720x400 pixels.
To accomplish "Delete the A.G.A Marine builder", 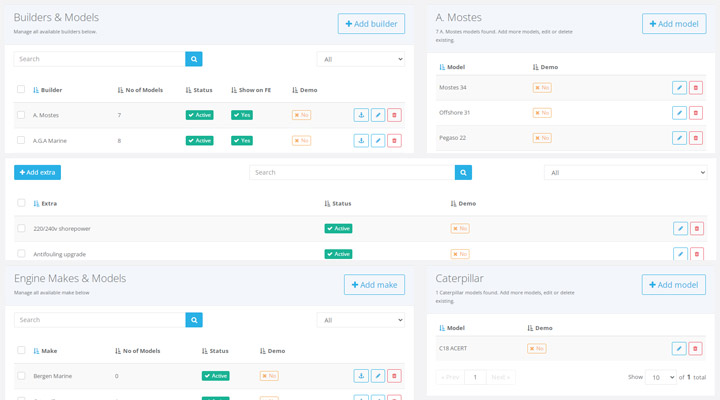I will (x=394, y=141).
